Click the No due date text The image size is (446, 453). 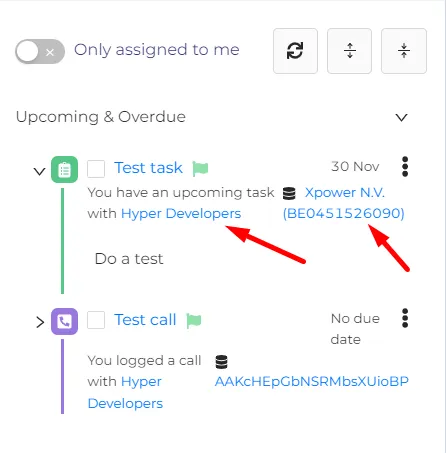355,329
